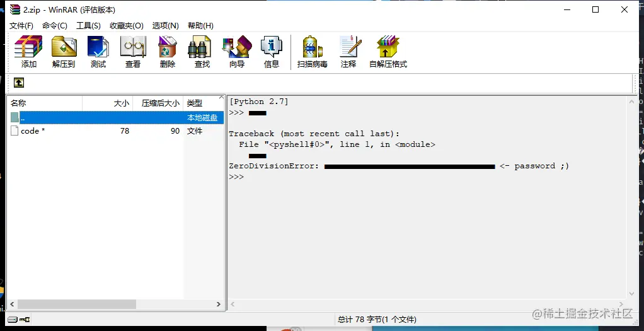This screenshot has width=644, height=331.
Task: Click left arrow of file list scrollbar
Action: [12, 305]
